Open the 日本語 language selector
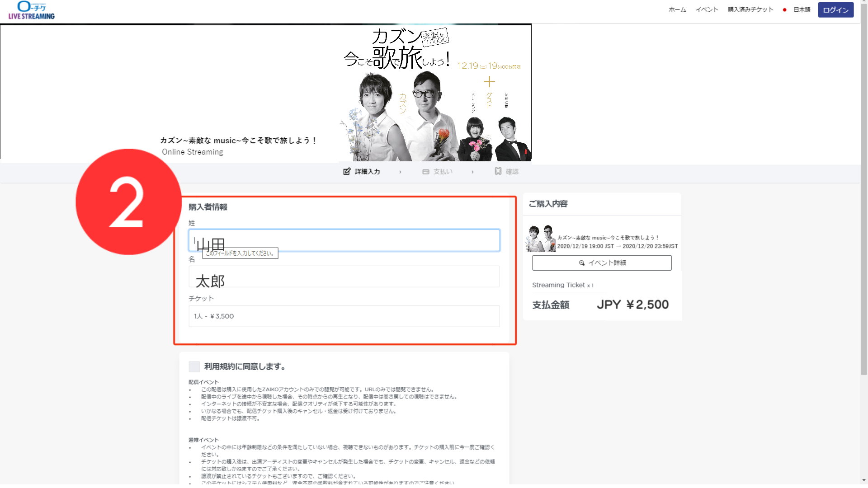868x488 pixels. [802, 9]
